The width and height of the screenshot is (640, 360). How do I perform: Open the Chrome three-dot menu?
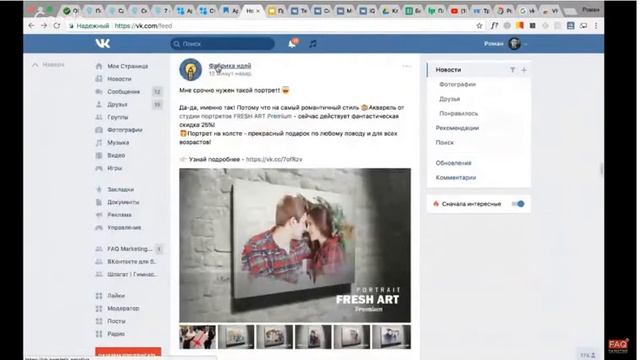click(596, 26)
